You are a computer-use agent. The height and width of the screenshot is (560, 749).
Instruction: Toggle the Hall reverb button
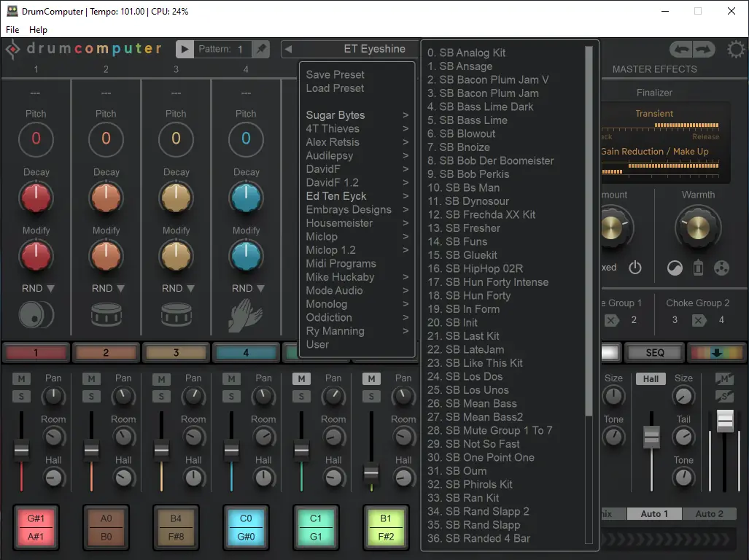[x=651, y=379]
